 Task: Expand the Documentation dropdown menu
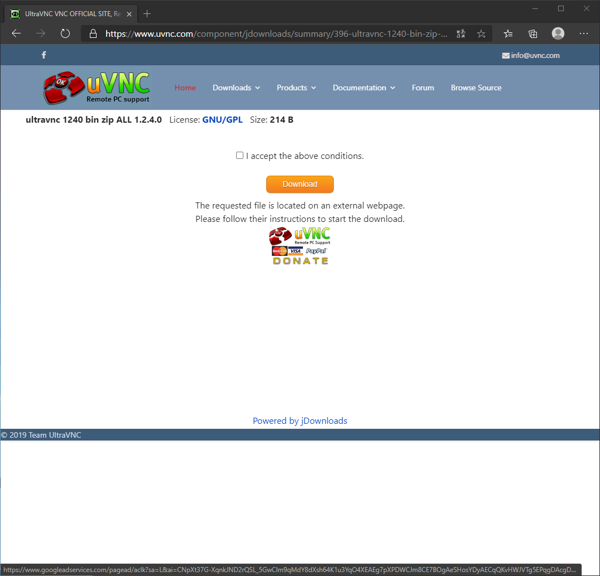pyautogui.click(x=364, y=88)
